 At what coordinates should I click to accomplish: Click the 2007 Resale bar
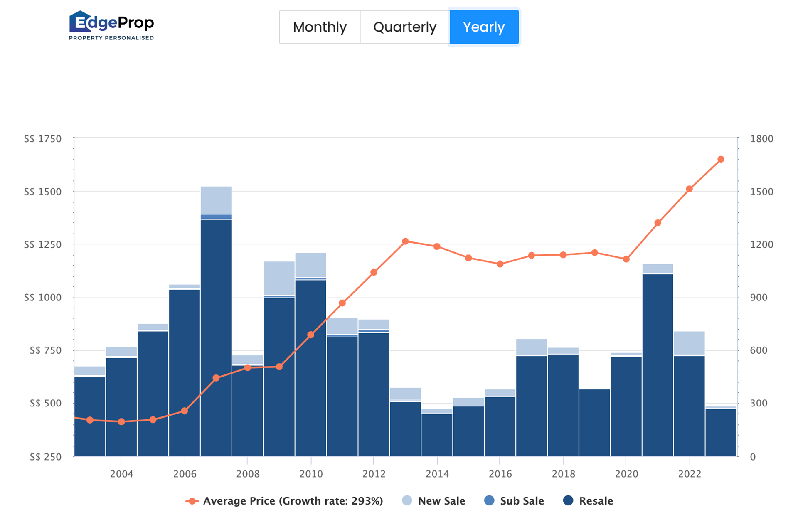(216, 337)
